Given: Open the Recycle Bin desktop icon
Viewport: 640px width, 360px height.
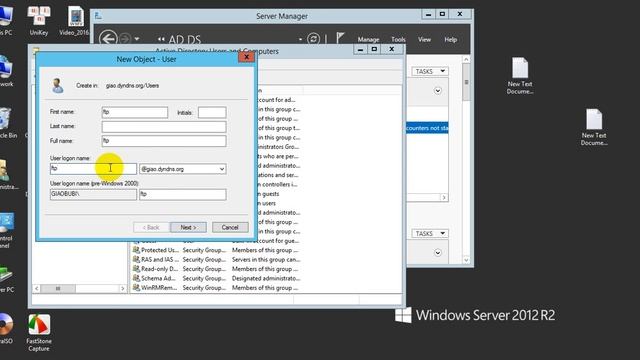Looking at the screenshot, I should click(7, 123).
